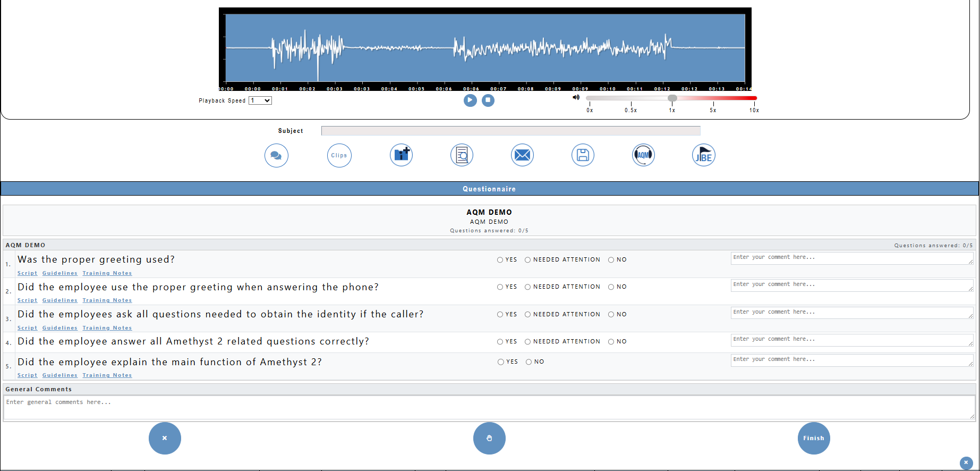
Task: Play the audio recording
Action: coord(470,100)
